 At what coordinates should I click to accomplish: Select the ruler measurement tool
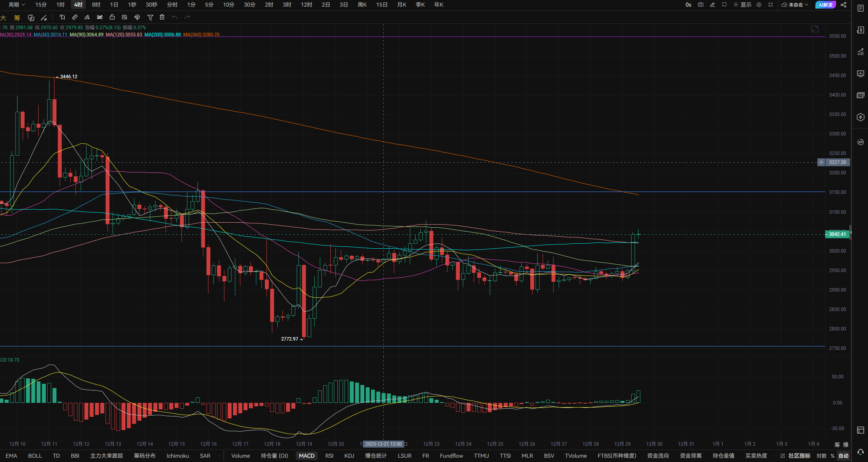click(75, 17)
